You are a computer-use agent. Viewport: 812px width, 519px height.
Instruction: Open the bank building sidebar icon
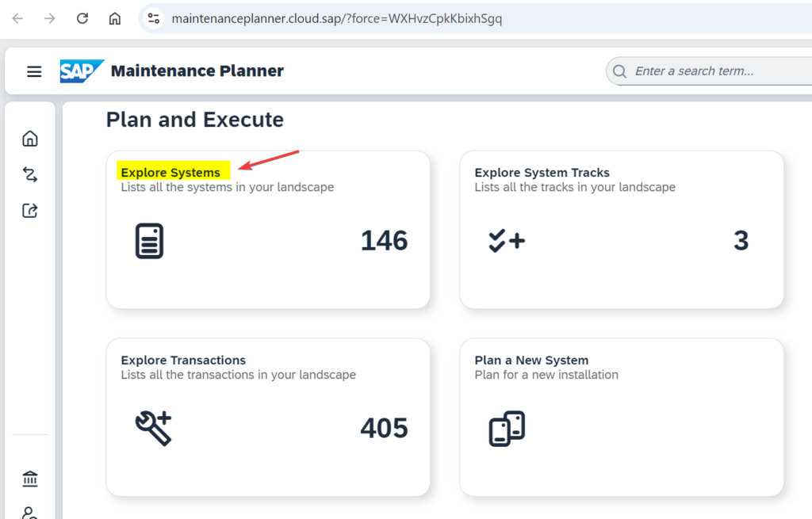point(30,479)
